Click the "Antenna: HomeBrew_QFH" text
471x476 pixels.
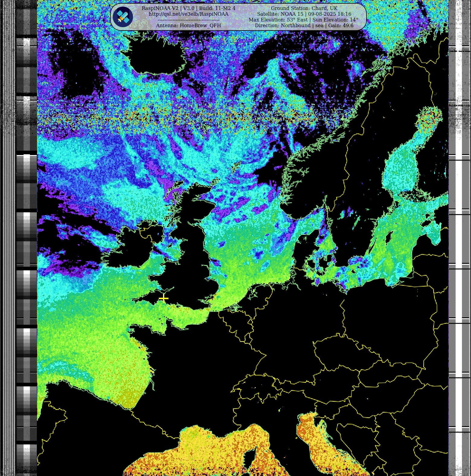click(189, 25)
